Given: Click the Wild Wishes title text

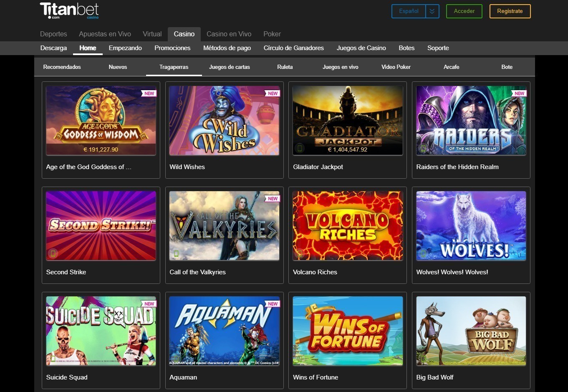Looking at the screenshot, I should point(187,167).
